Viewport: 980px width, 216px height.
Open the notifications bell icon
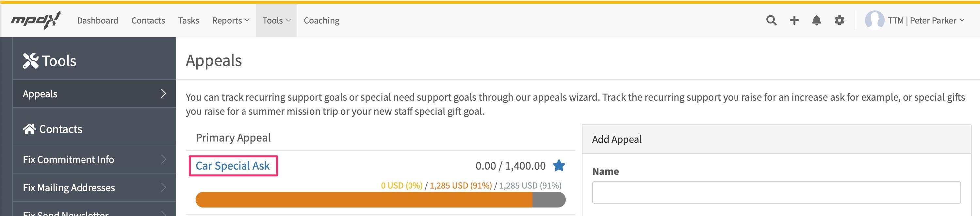(816, 20)
